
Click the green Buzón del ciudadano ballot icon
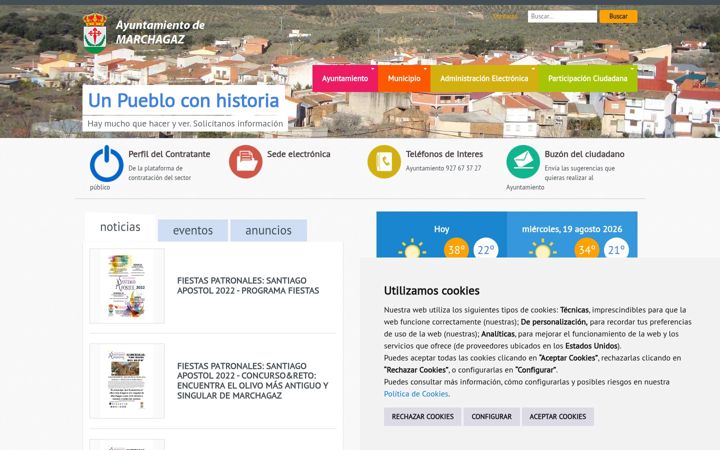(523, 162)
